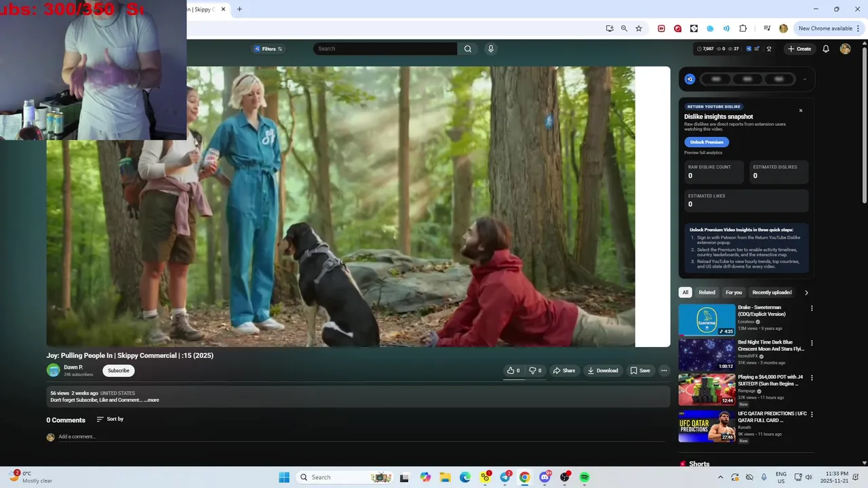Open the Dawn P. channel name link
The height and width of the screenshot is (488, 868).
coord(73,367)
